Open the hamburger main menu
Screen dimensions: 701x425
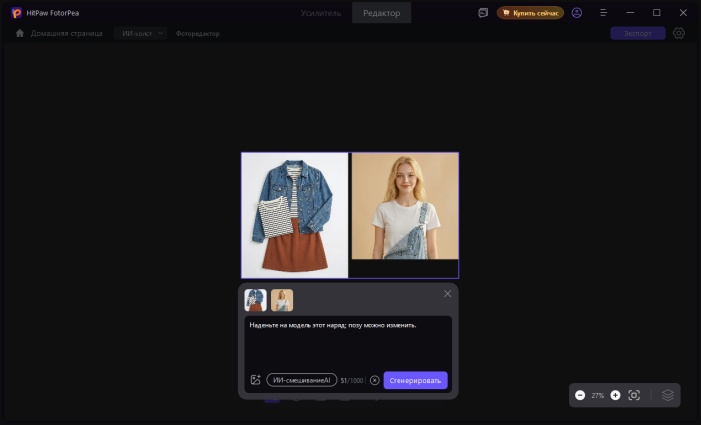click(603, 13)
